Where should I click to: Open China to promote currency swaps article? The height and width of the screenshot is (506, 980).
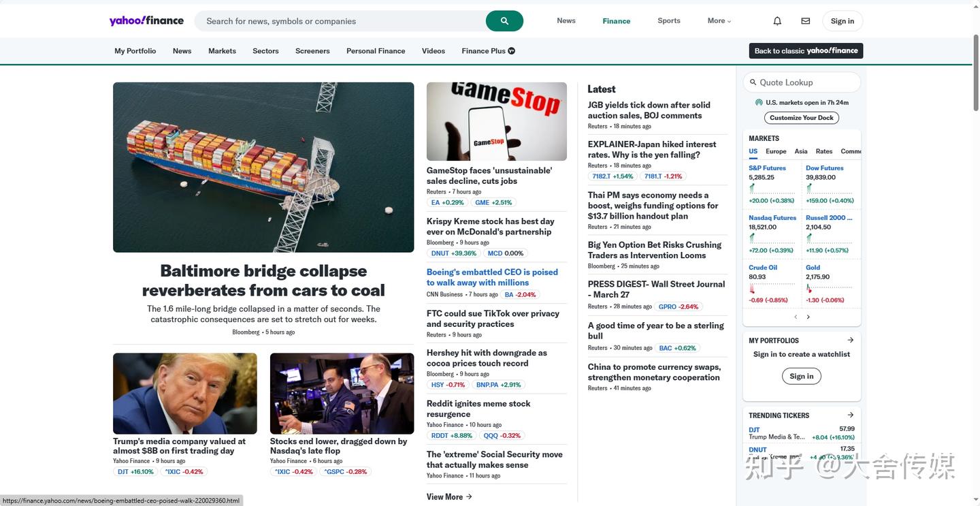[654, 372]
